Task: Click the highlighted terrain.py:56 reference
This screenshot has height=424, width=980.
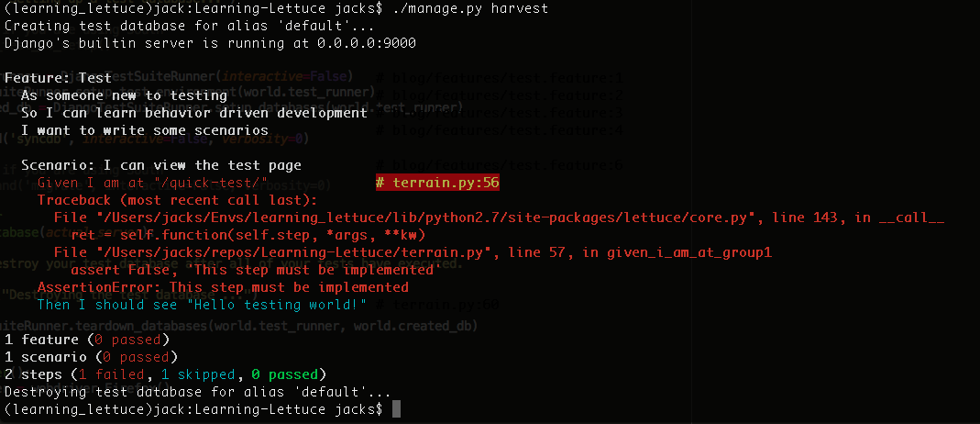Action: click(437, 184)
